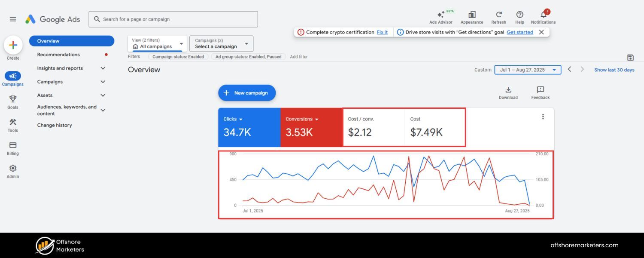View your notifications
The image size is (644, 258).
543,16
